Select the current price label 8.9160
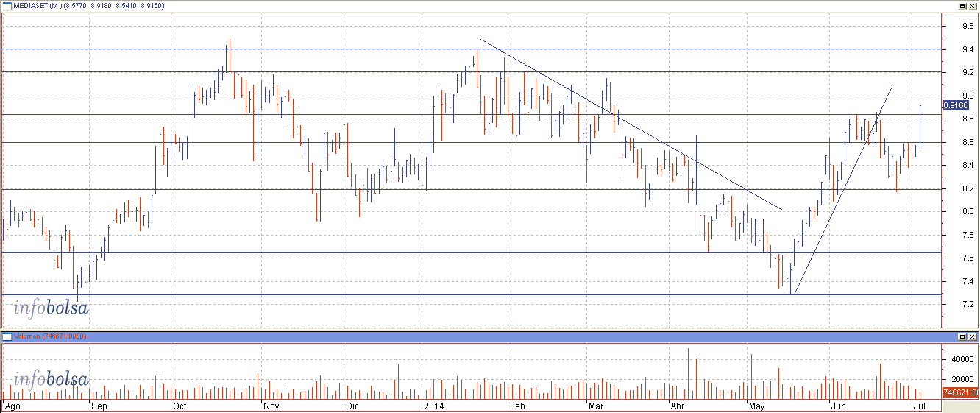This screenshot has height=413, width=980. [954, 106]
